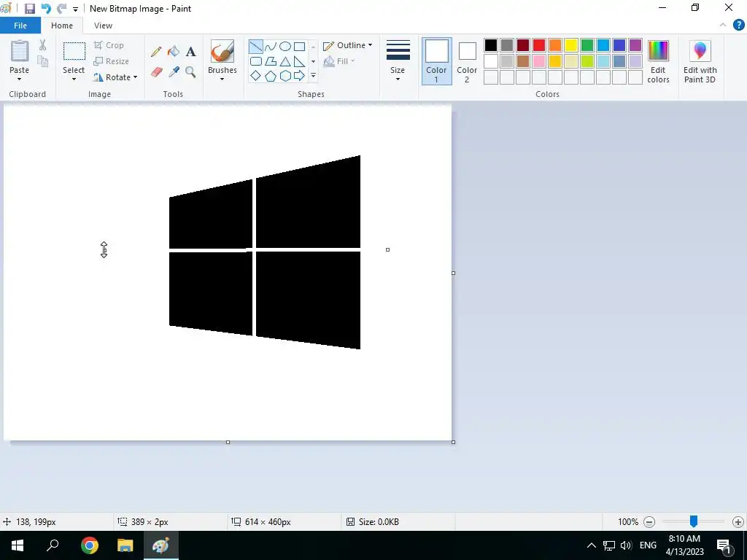Open Customize Quick Access Toolbar dropdown

click(75, 9)
